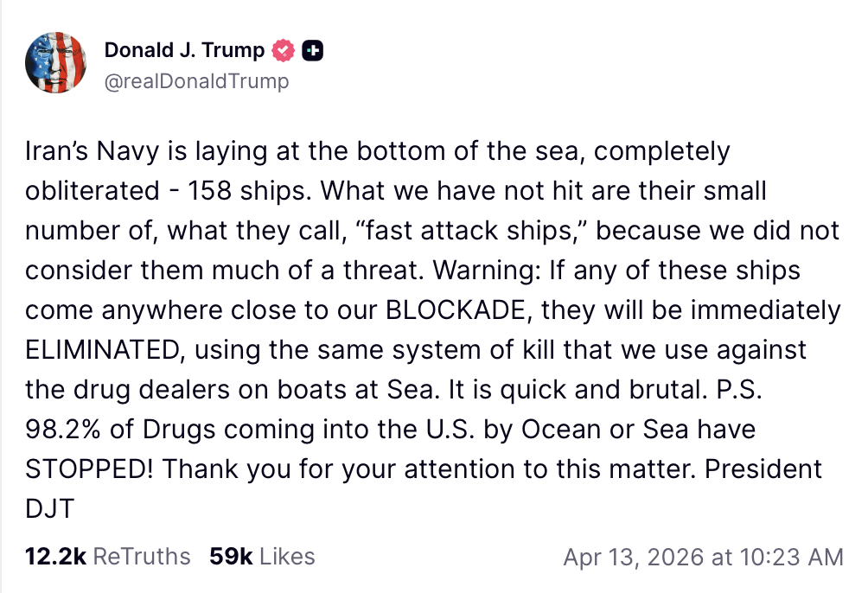Image resolution: width=868 pixels, height=593 pixels.
Task: Open the Donald J. Trump display name
Action: (x=184, y=51)
